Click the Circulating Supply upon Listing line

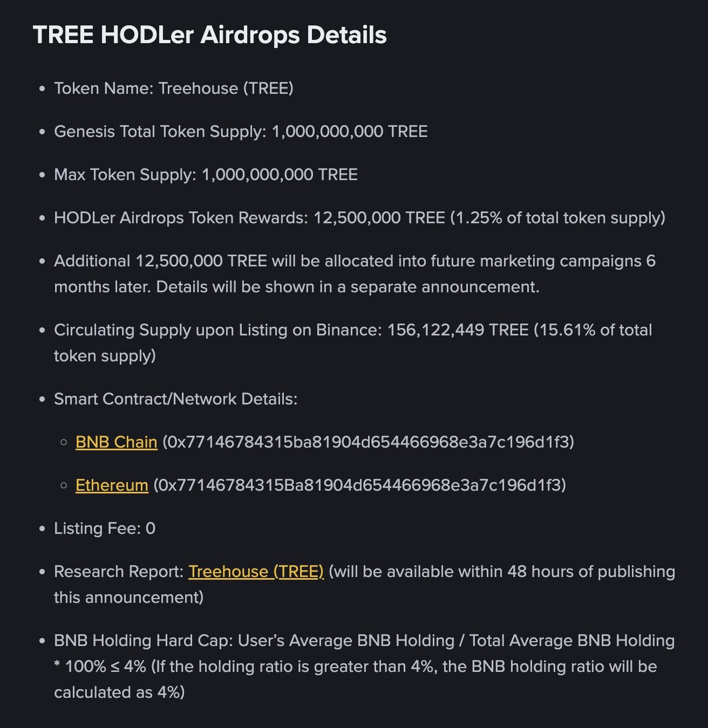click(x=353, y=343)
